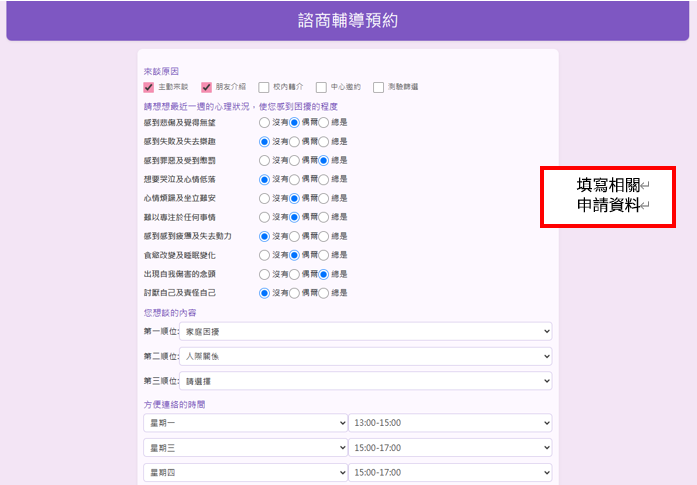Image resolution: width=697 pixels, height=485 pixels.
Task: Choose 偶爾 for 討厭自己及責怪自己
Action: pos(294,293)
